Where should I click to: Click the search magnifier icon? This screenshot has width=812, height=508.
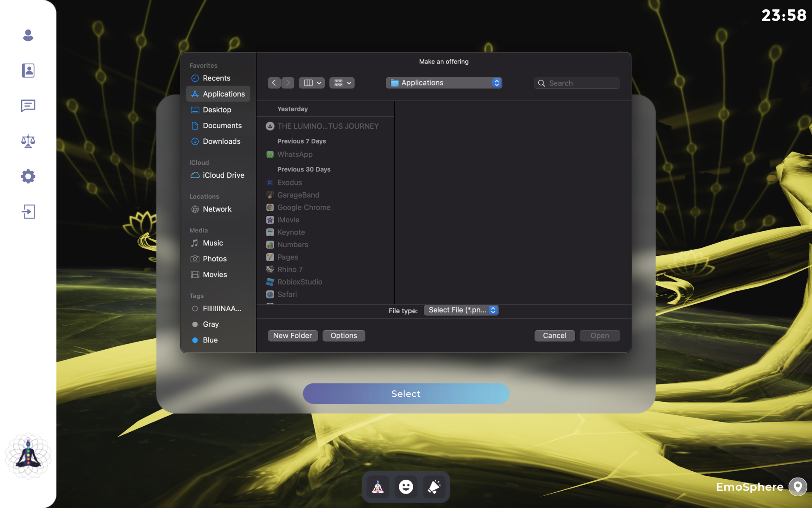tap(541, 83)
